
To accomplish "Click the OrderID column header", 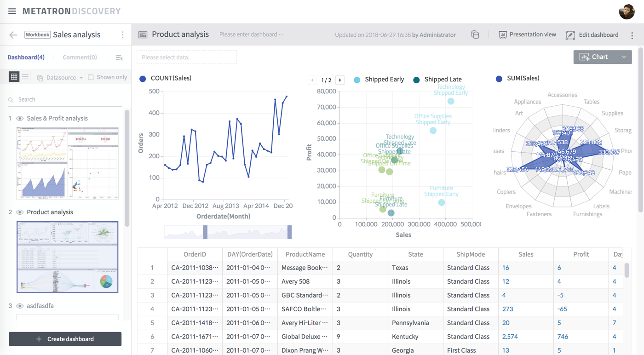I will [195, 254].
